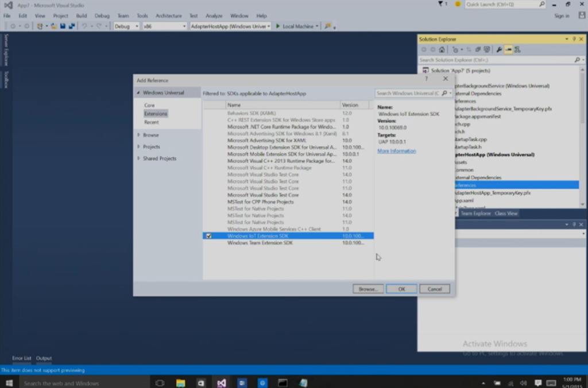Image resolution: width=588 pixels, height=388 pixels.
Task: Click Collapse All icon in Solution Explorer
Action: point(478,49)
